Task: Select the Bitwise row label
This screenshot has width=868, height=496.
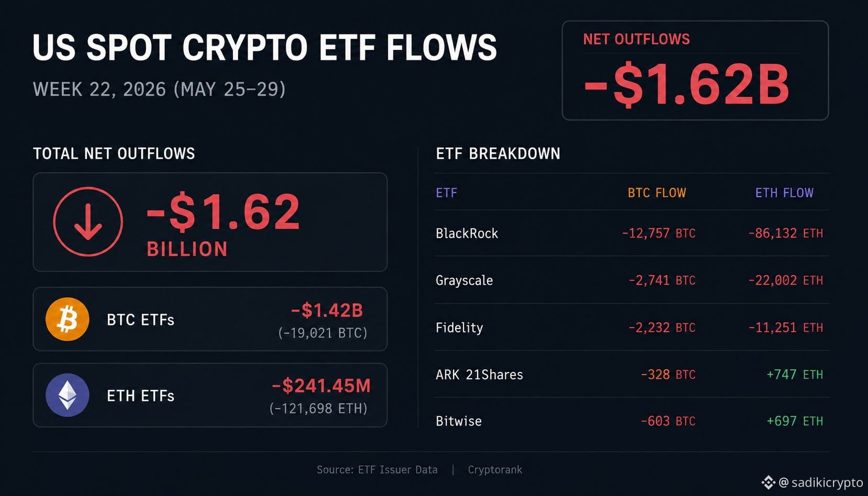Action: point(458,421)
